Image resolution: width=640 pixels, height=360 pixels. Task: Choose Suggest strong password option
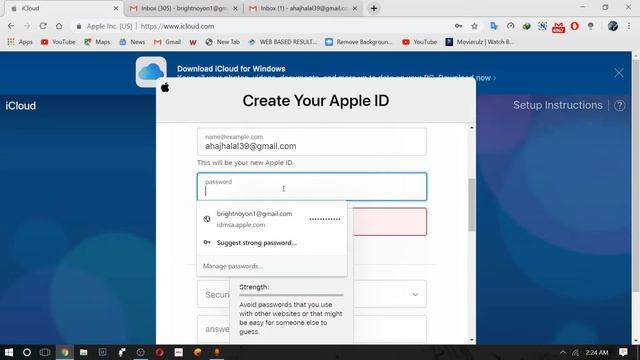point(272,242)
